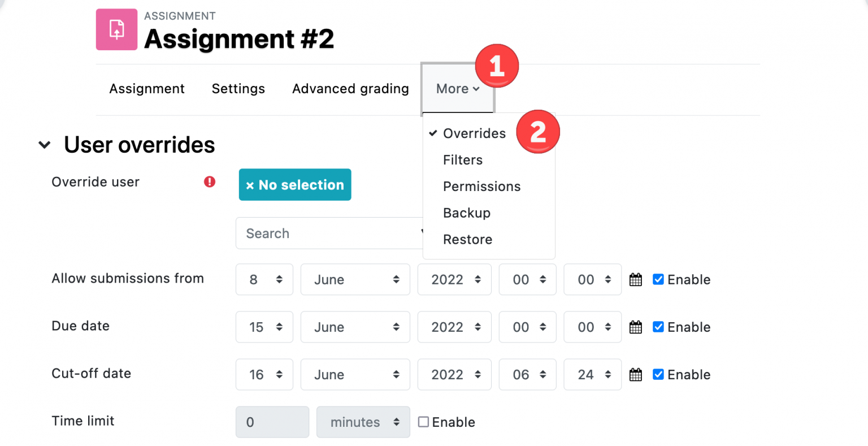868x446 pixels.
Task: Open the search dropdown arrow in the user search box
Action: [x=423, y=233]
